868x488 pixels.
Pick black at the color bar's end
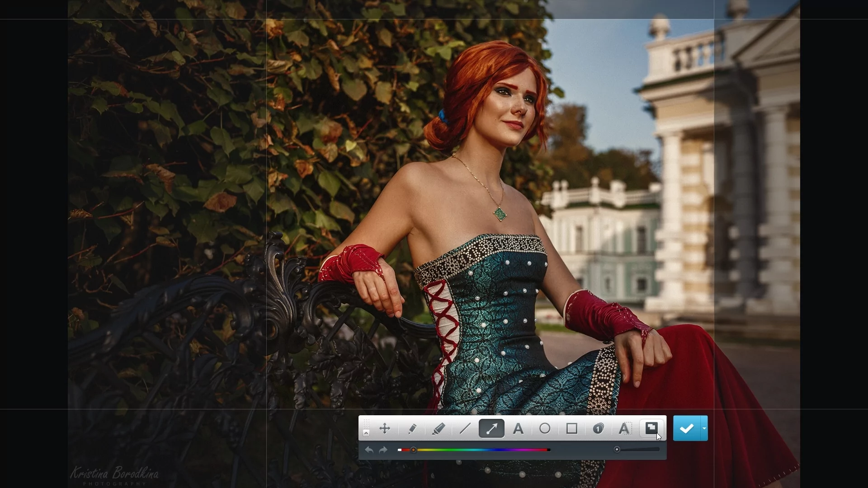pos(549,450)
